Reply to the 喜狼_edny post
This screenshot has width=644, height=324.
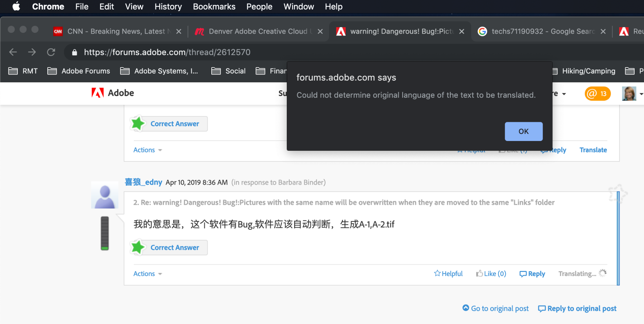532,274
